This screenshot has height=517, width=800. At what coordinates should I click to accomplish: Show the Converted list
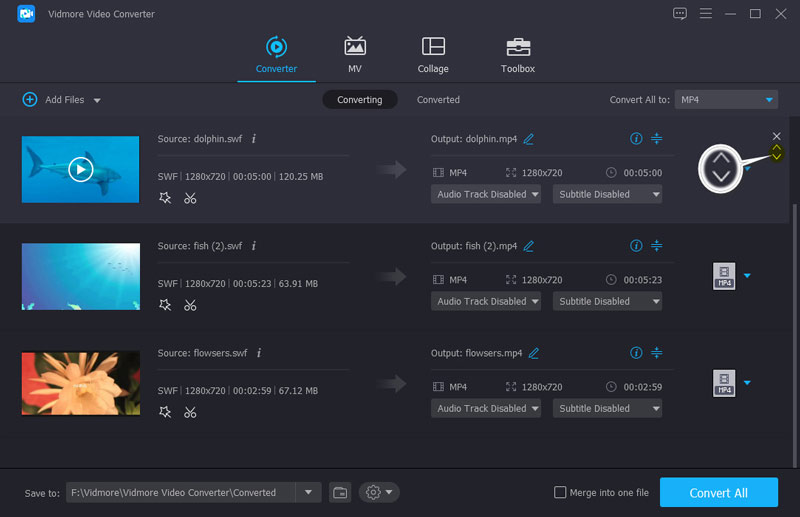(438, 100)
